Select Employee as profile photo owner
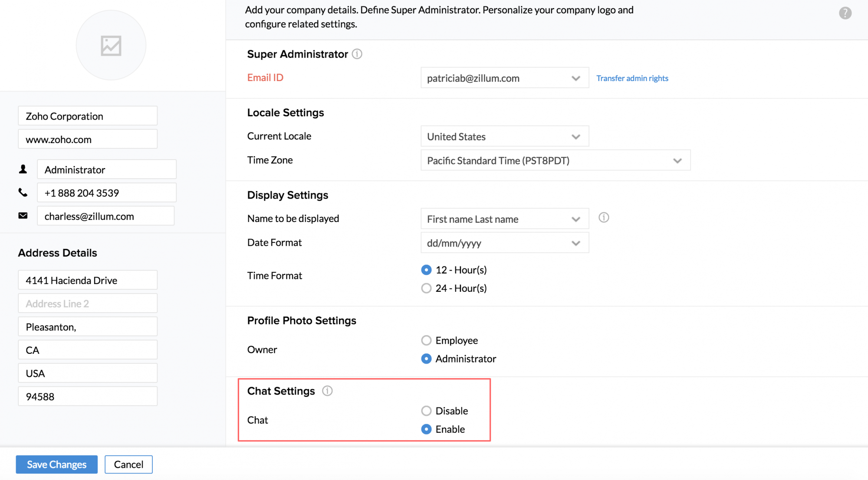The width and height of the screenshot is (868, 480). (426, 340)
